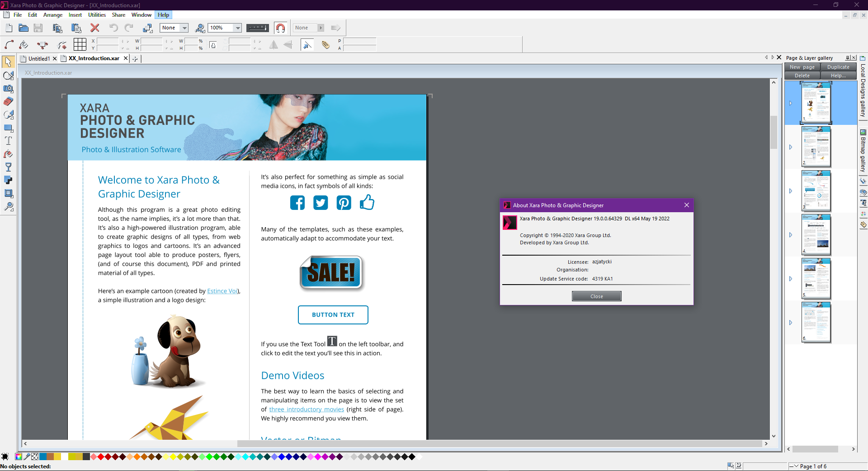Click the name tag icon on infobar
868x471 pixels.
325,44
